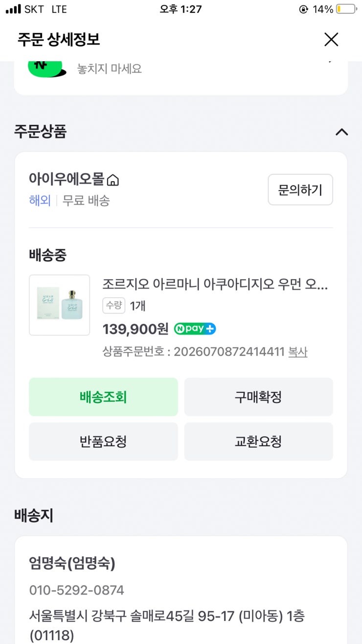Close the order details page

[331, 39]
